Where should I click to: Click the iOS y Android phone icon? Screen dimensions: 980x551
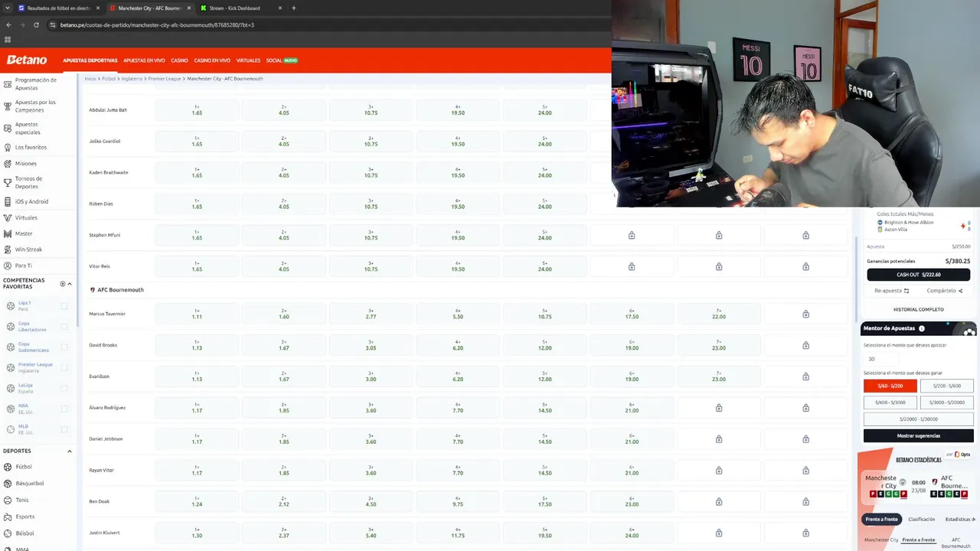click(x=8, y=201)
